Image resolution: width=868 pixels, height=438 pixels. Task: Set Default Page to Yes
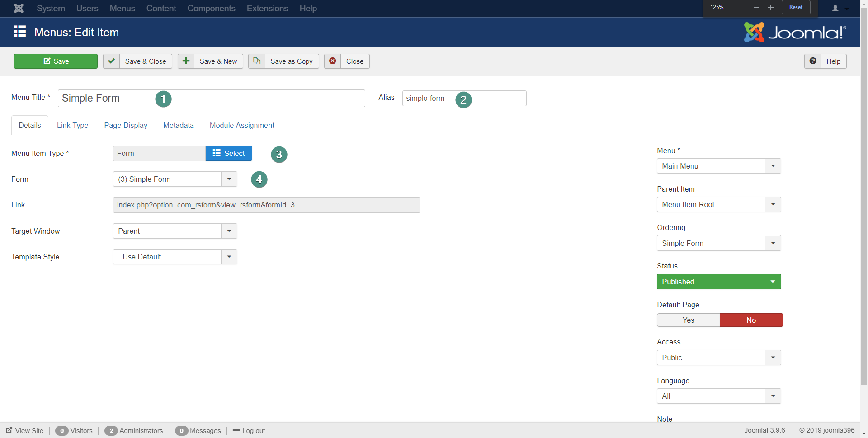tap(688, 320)
